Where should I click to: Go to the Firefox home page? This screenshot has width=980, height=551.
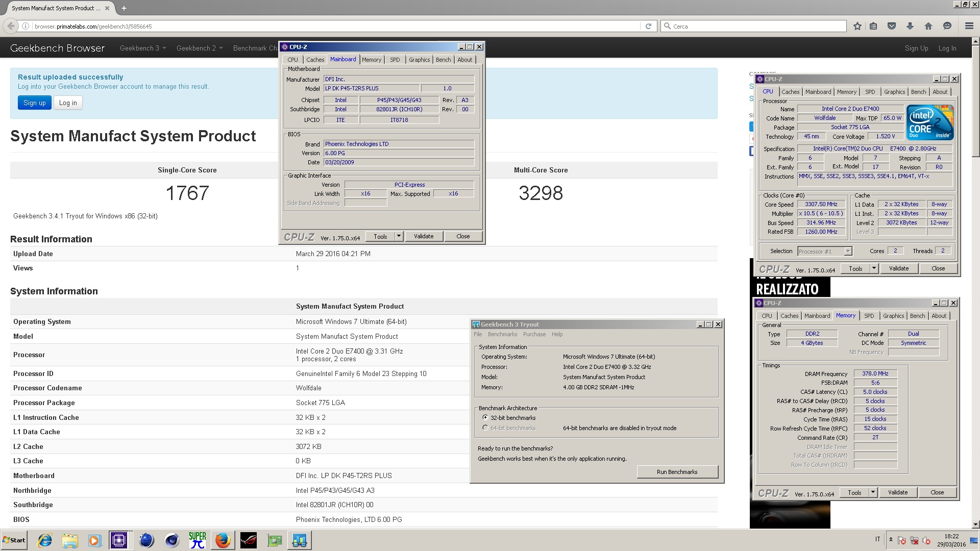coord(928,26)
